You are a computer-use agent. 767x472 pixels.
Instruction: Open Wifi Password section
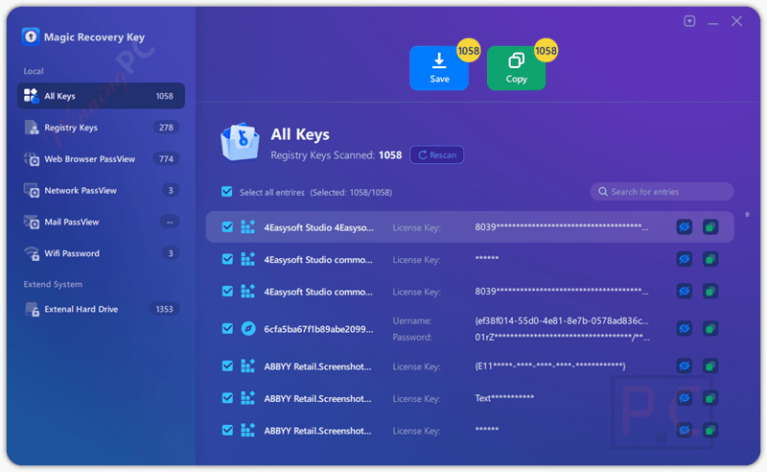pyautogui.click(x=101, y=253)
